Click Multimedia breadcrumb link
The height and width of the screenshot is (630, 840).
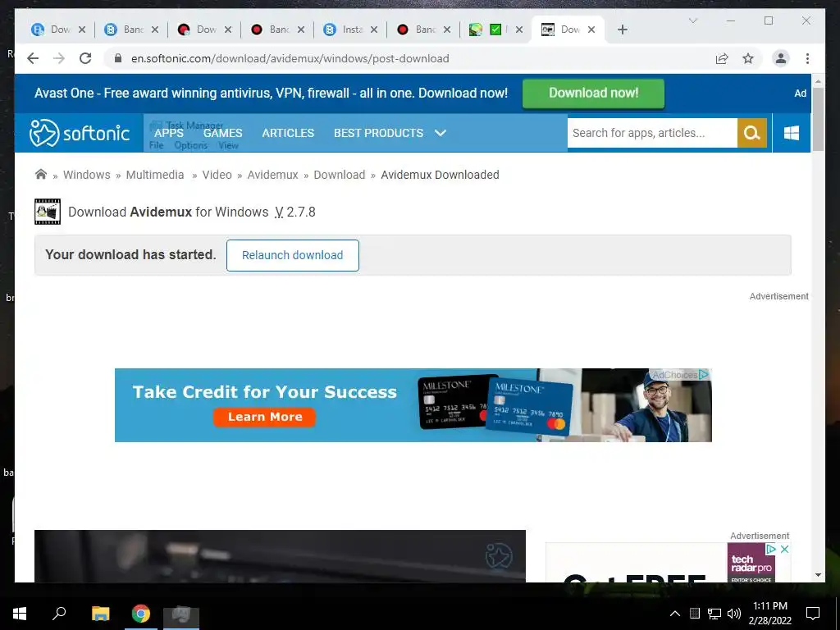(x=155, y=175)
